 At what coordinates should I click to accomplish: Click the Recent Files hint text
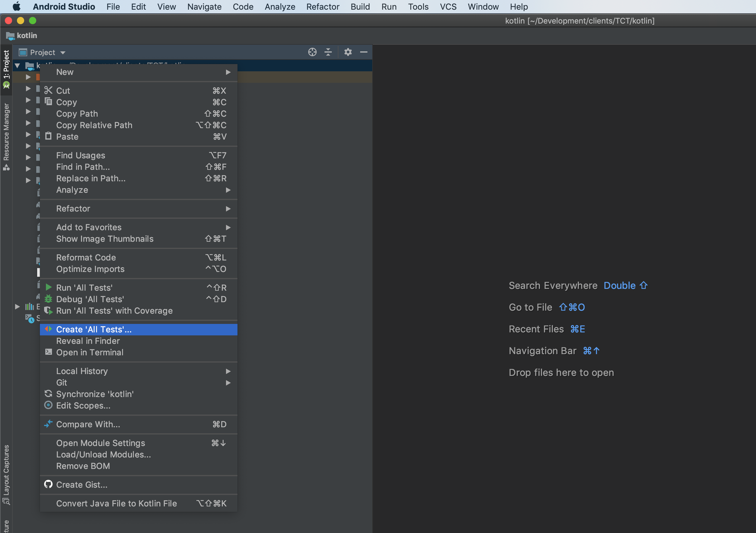tap(536, 329)
